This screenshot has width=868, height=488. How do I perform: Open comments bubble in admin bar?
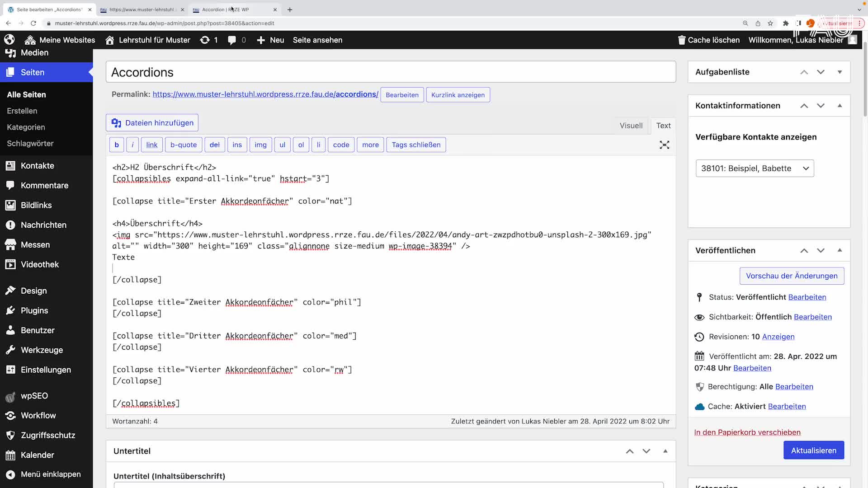[232, 40]
